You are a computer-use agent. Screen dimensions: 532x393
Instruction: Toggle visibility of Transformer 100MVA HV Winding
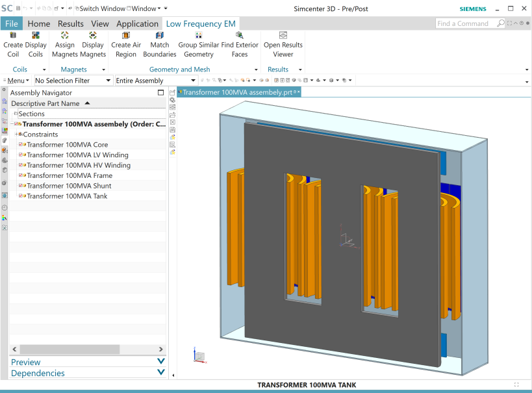click(21, 165)
